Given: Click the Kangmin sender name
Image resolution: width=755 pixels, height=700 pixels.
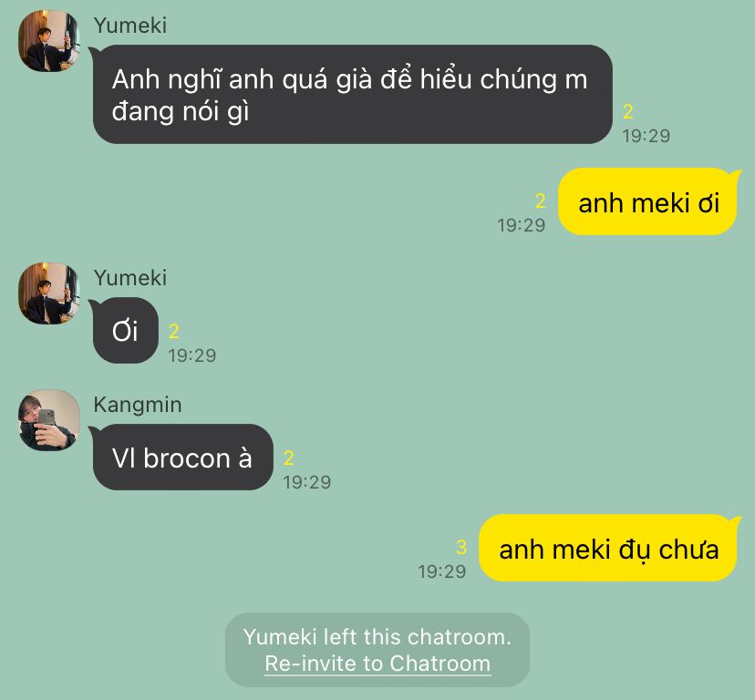Looking at the screenshot, I should (138, 405).
